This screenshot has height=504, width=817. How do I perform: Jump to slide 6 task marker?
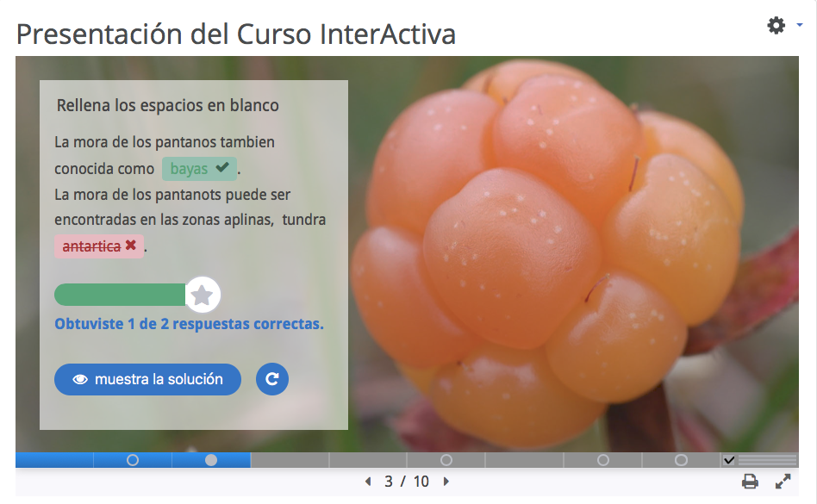click(x=446, y=460)
